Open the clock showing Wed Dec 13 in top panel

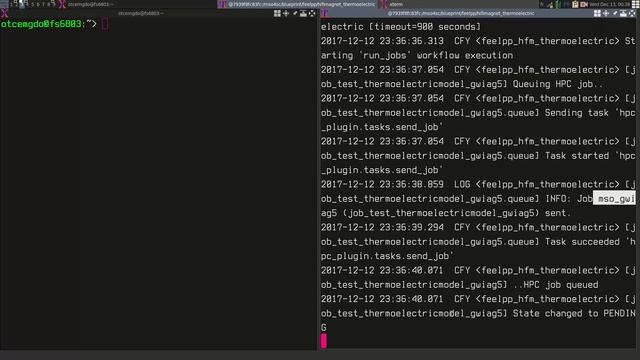tap(610, 4)
